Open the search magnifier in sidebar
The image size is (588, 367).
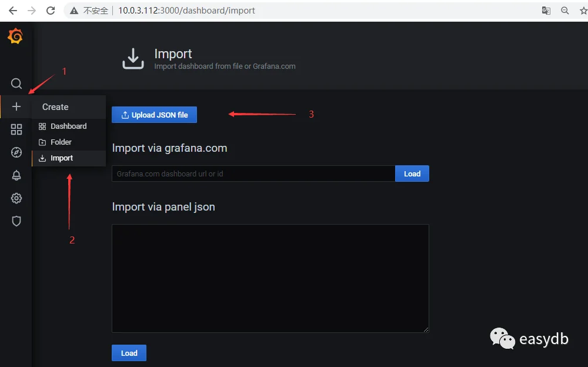coord(16,84)
